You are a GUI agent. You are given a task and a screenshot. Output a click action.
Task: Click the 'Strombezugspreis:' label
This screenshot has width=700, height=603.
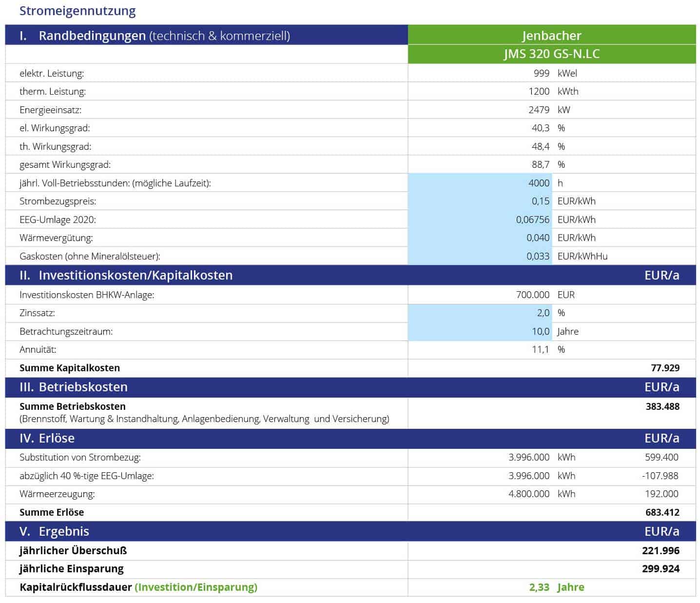coord(58,201)
